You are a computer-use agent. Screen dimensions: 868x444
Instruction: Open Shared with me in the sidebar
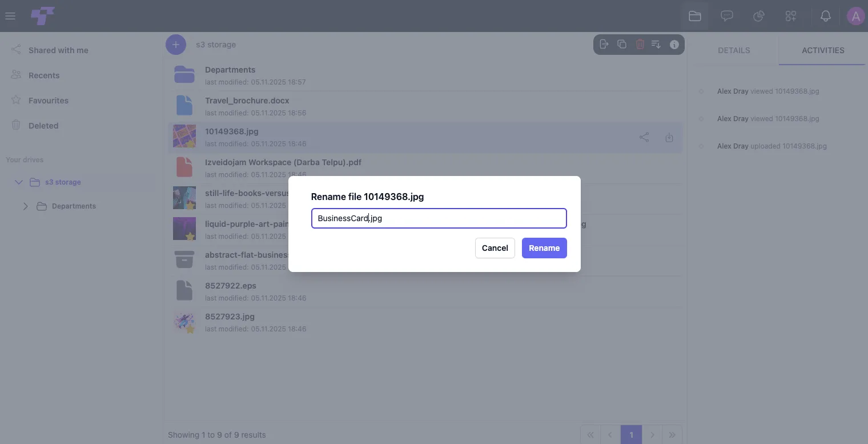point(58,50)
